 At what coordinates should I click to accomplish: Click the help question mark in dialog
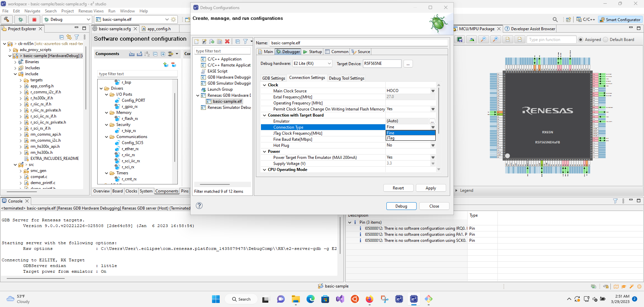point(199,206)
